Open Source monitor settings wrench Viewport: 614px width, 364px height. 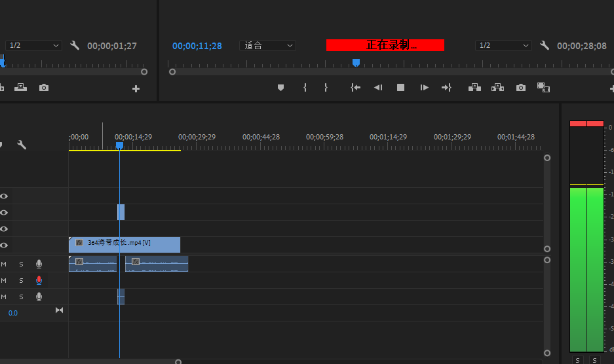[75, 45]
